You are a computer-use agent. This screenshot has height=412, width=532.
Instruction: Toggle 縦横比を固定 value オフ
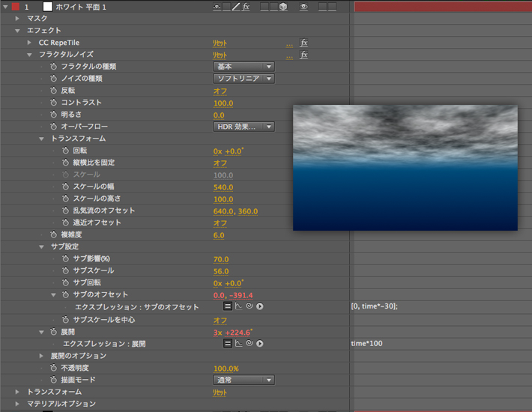coord(220,163)
